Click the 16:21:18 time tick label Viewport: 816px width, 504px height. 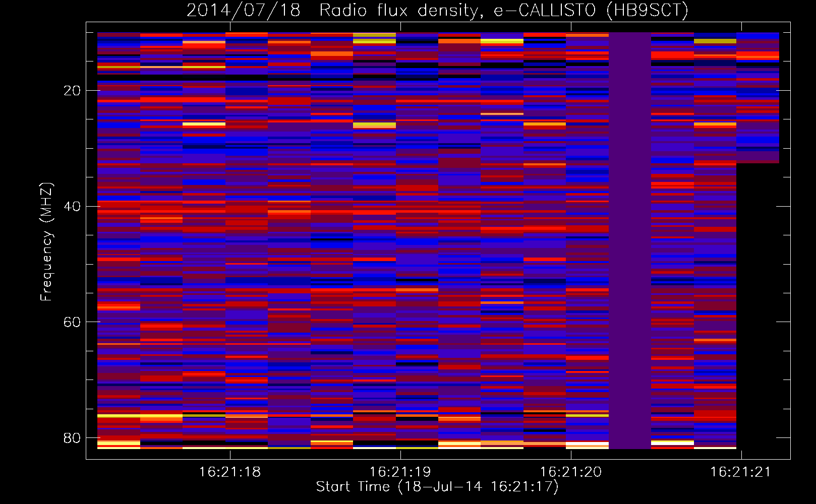230,472
